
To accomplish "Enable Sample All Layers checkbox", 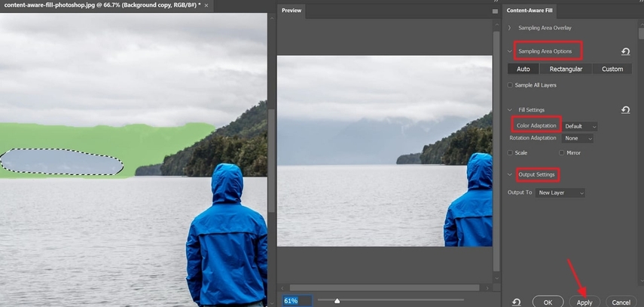I will tap(511, 85).
